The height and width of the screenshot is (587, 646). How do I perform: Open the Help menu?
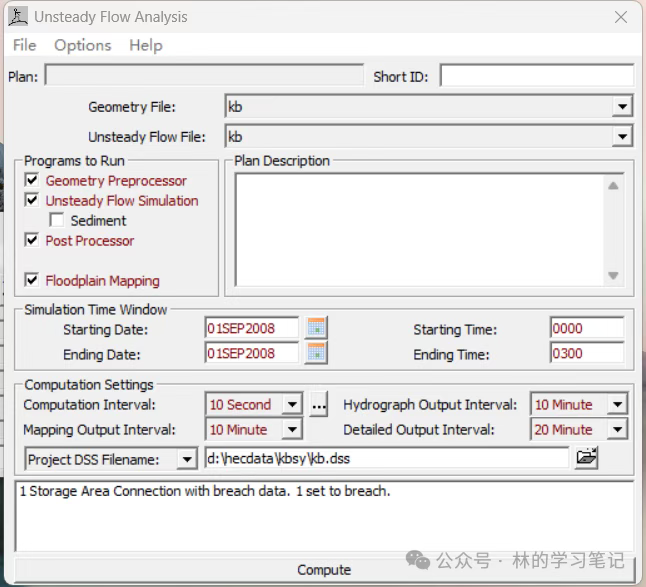(146, 45)
